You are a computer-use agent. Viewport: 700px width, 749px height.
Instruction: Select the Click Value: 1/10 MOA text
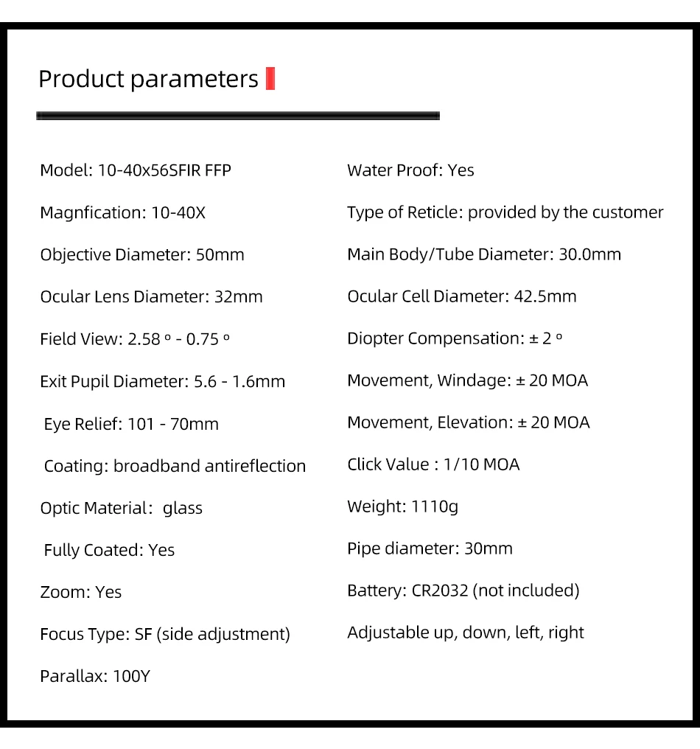pyautogui.click(x=433, y=464)
